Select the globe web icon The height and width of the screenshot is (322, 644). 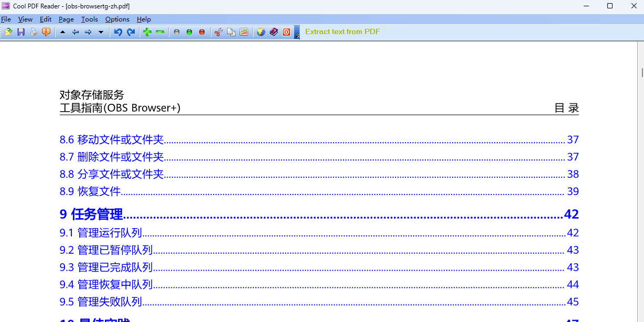coord(260,31)
